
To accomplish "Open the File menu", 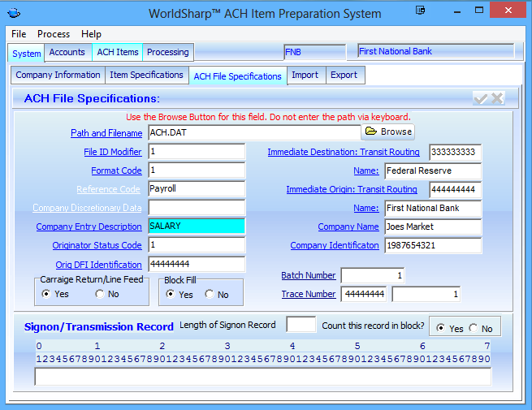I will coord(19,34).
